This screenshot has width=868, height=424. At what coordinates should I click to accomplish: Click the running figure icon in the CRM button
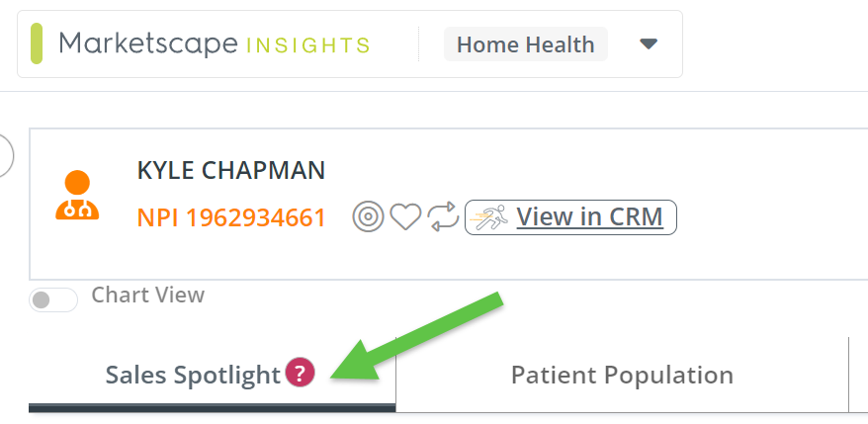click(x=489, y=216)
